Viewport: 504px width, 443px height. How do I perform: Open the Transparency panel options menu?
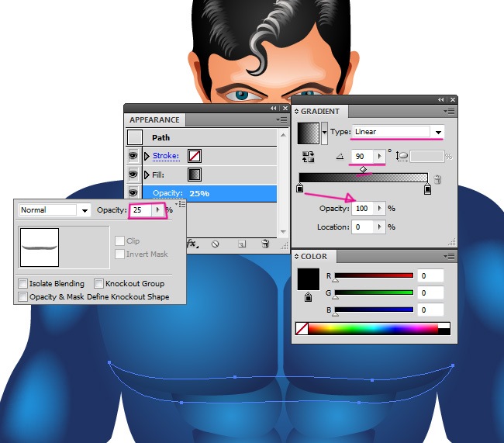tap(181, 204)
